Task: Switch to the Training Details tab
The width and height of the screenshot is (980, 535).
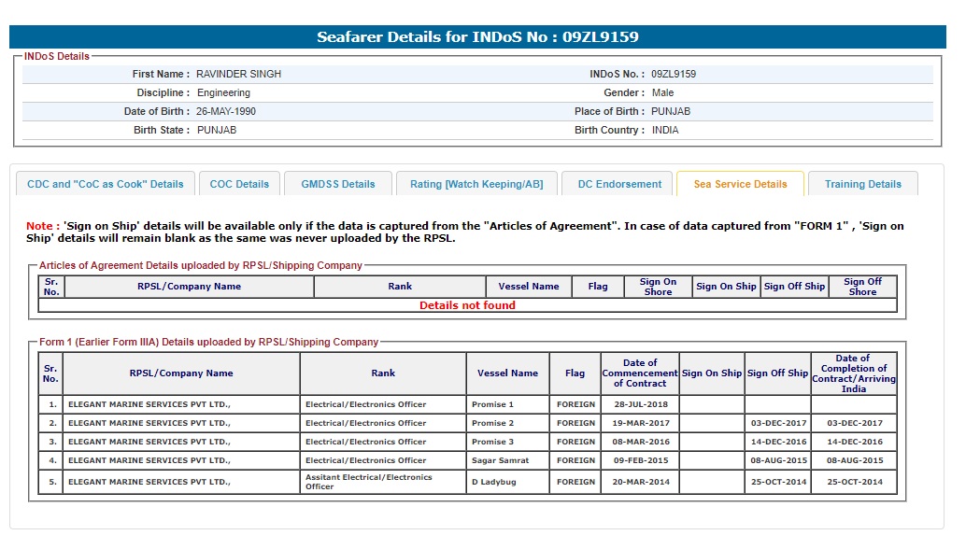Action: point(862,184)
